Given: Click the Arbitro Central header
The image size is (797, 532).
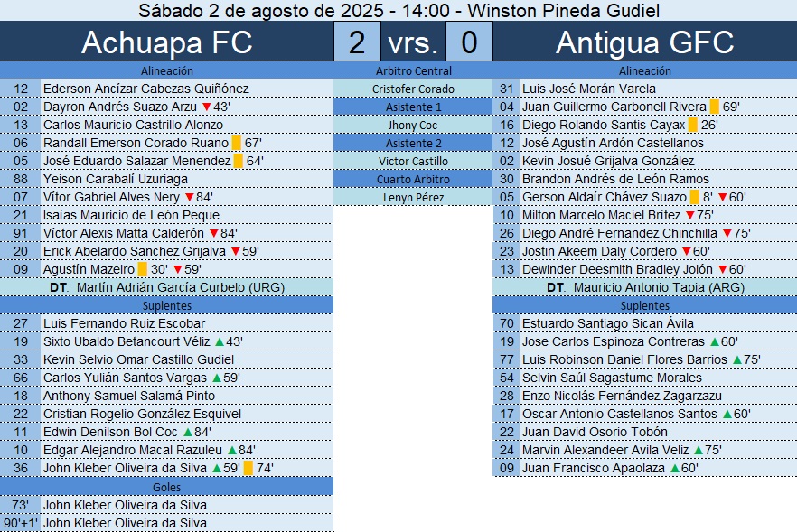Looking at the screenshot, I should [413, 70].
